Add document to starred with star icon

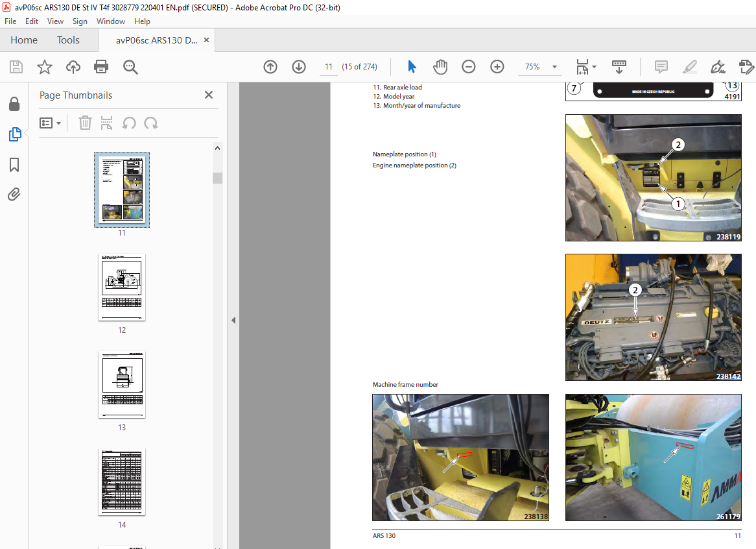[44, 67]
